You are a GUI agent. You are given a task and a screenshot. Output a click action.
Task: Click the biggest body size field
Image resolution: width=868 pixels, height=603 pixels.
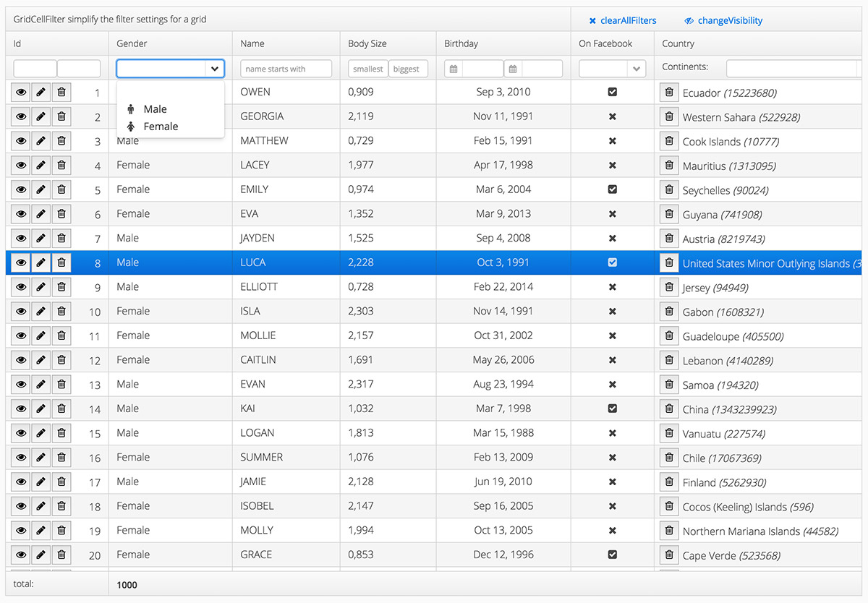409,69
